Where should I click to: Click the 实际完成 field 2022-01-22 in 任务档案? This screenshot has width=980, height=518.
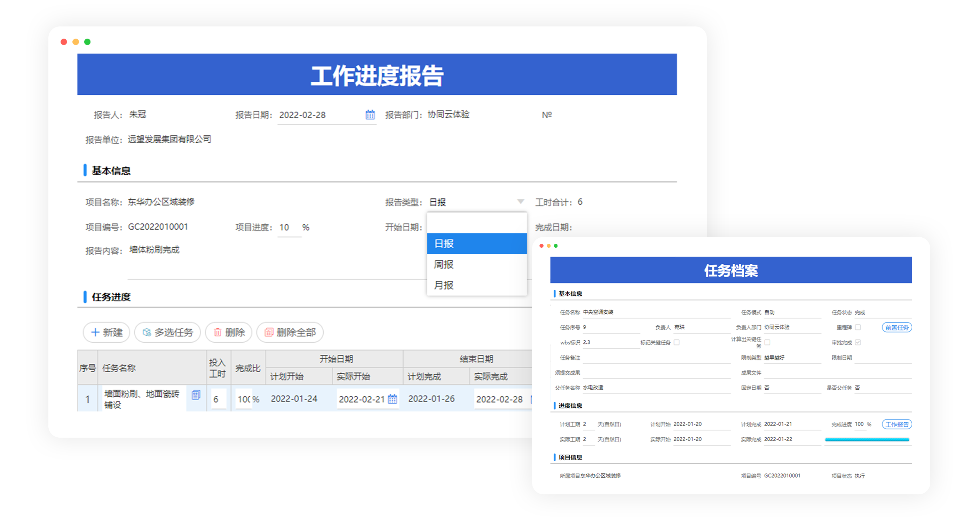pyautogui.click(x=792, y=439)
